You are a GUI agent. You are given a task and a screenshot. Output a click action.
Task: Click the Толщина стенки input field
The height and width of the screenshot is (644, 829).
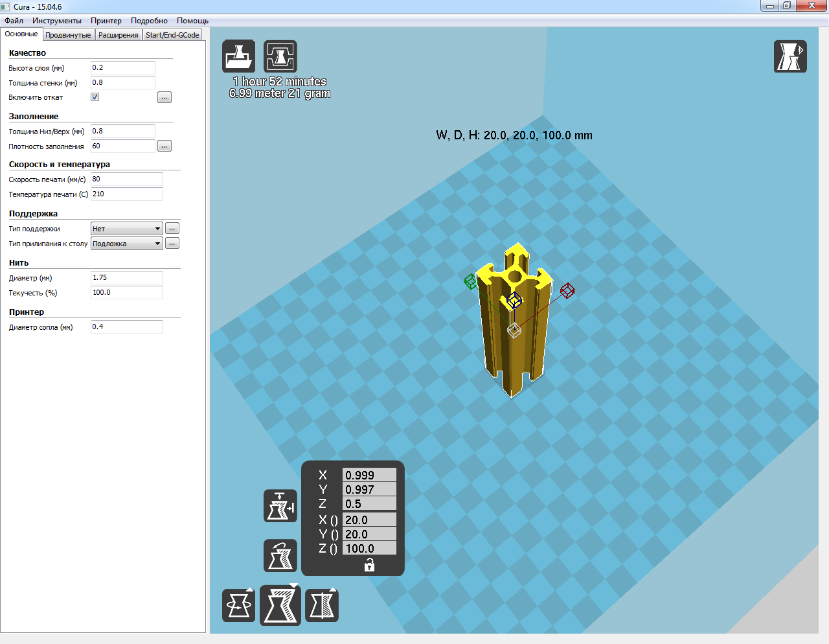123,83
